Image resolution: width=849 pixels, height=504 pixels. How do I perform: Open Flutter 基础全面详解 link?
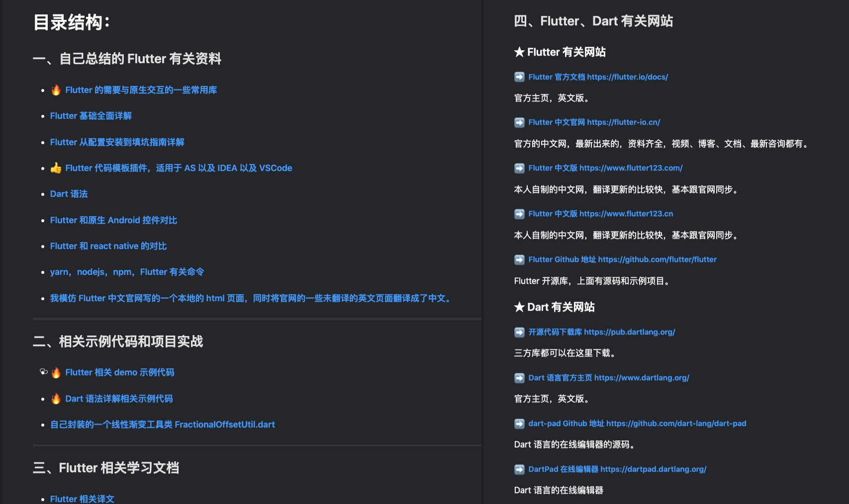91,116
